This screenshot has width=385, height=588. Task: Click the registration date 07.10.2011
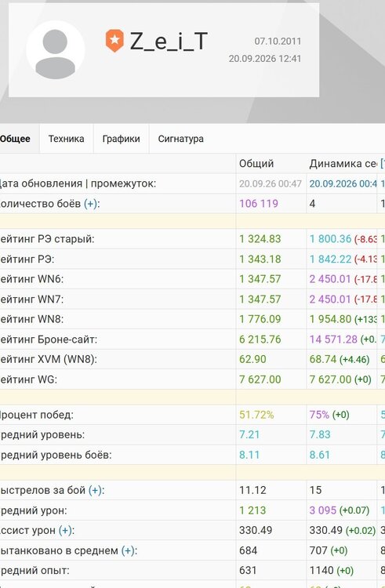278,42
